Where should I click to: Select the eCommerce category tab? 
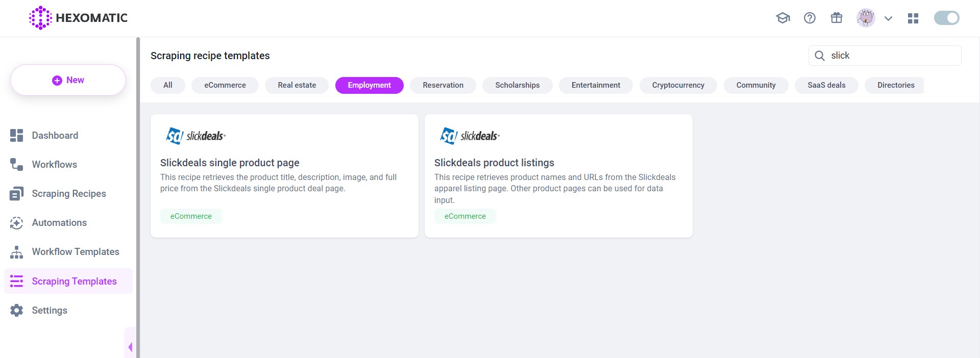point(225,85)
